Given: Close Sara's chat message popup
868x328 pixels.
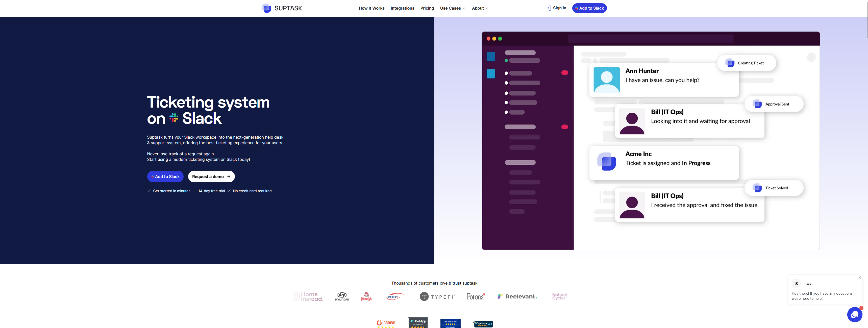Looking at the screenshot, I should pos(860,277).
